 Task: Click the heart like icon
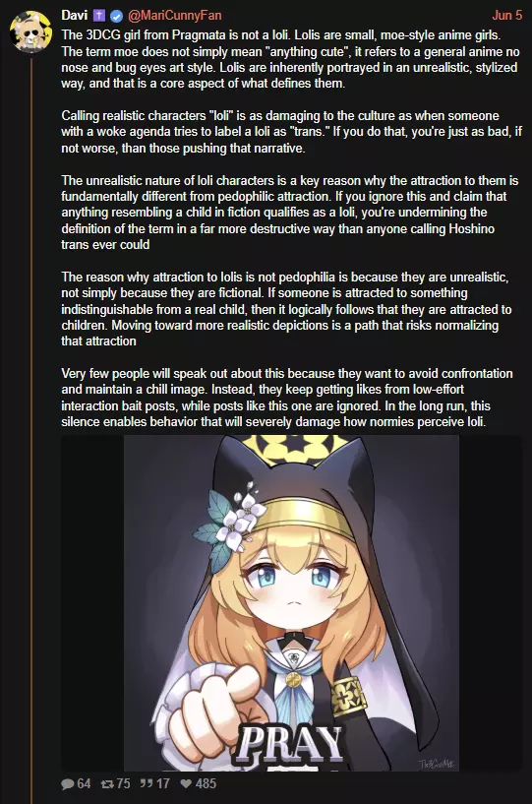[x=187, y=784]
